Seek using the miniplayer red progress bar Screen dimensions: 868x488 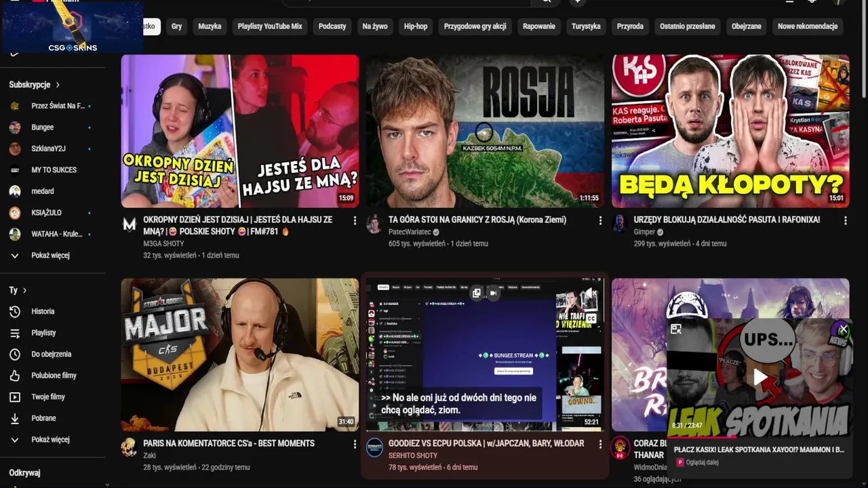tap(759, 437)
